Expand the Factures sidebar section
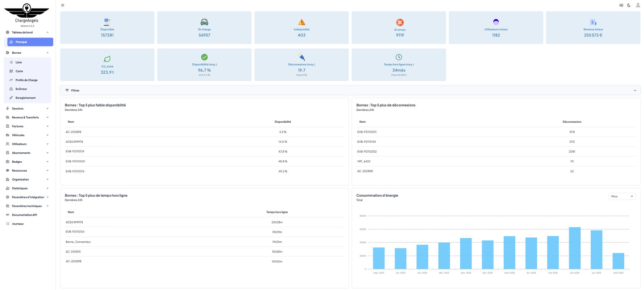The height and width of the screenshot is (290, 644). tap(48, 126)
